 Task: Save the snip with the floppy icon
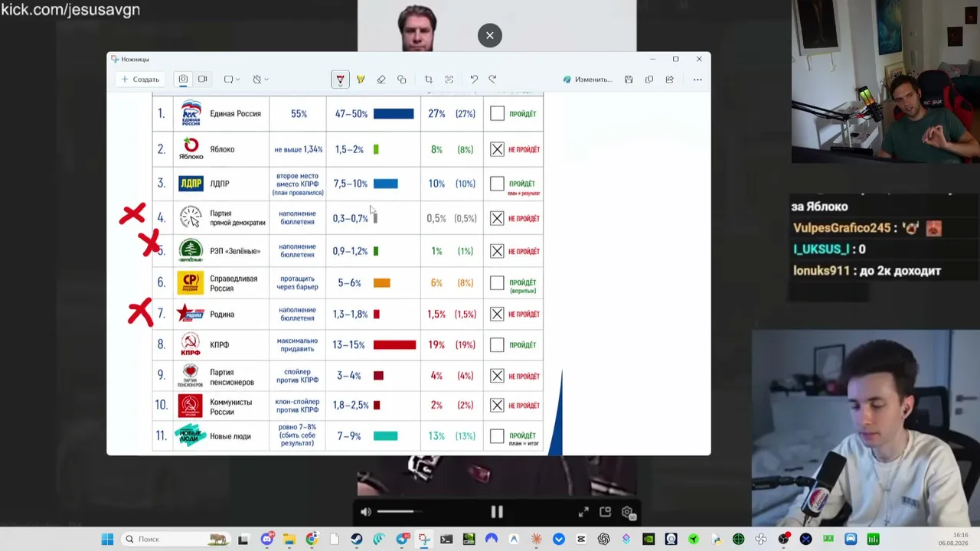click(x=629, y=80)
